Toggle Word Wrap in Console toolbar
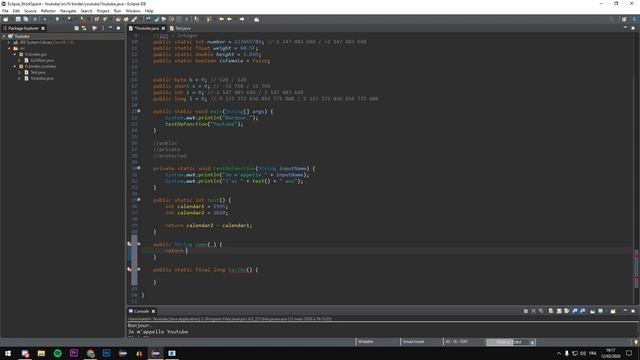Screen dimensions: 640x360 click(x=567, y=311)
